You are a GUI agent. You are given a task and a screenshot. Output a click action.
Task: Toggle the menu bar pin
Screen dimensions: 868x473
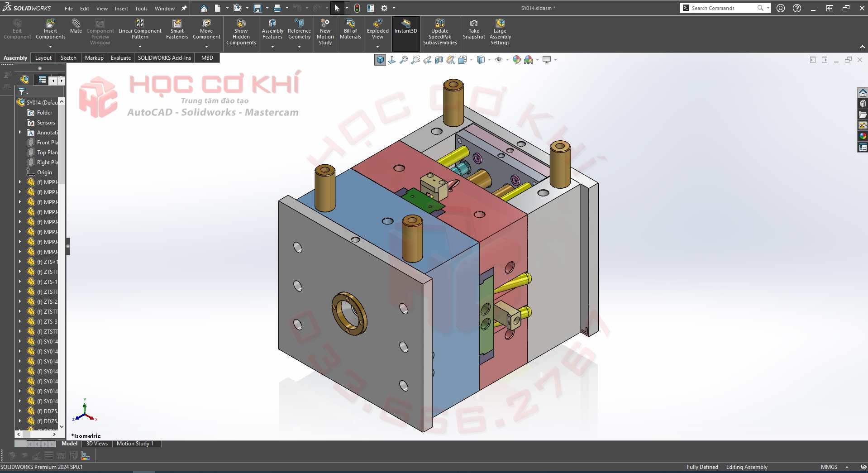pos(184,8)
